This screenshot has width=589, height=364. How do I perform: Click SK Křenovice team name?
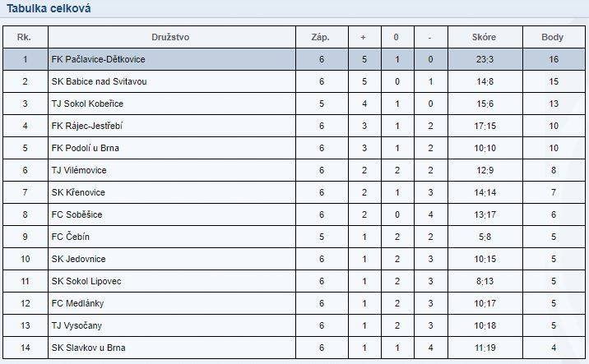[78, 192]
